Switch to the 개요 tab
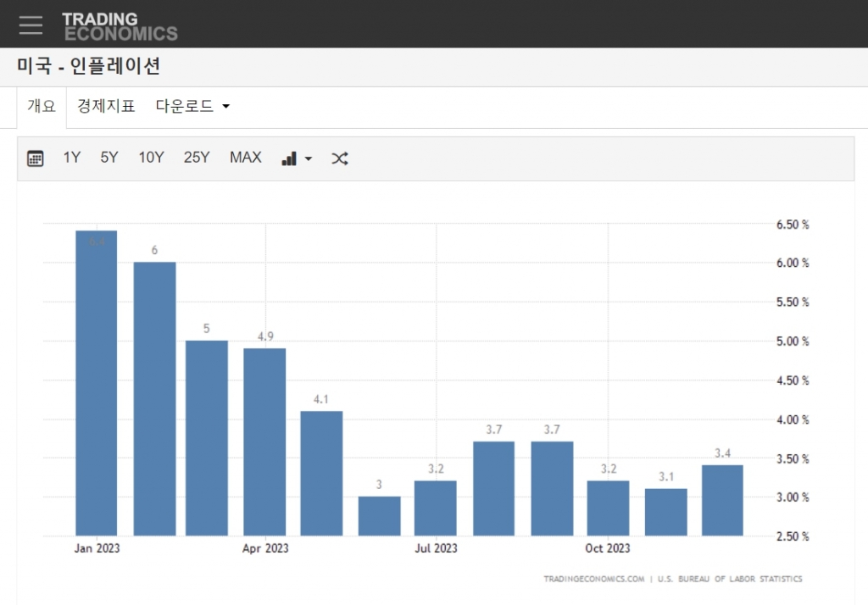Image resolution: width=868 pixels, height=605 pixels. coord(42,107)
